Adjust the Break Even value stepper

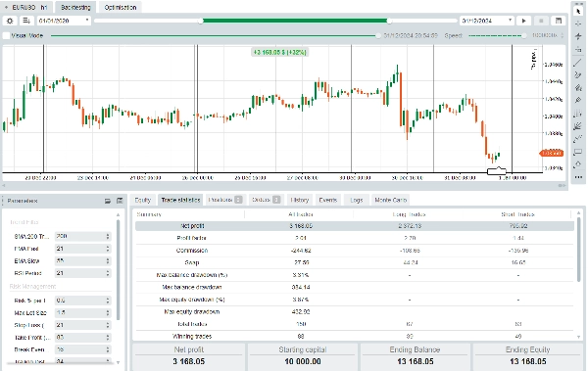[108, 349]
